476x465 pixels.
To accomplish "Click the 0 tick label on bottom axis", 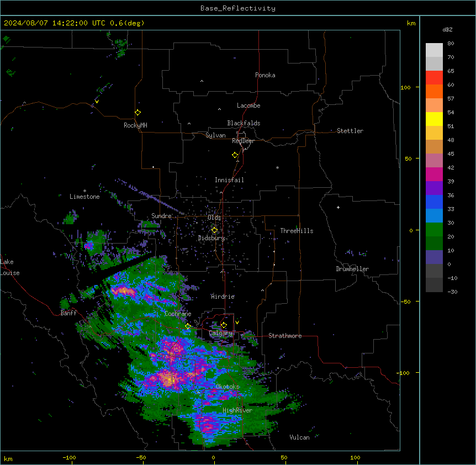I will tap(213, 457).
